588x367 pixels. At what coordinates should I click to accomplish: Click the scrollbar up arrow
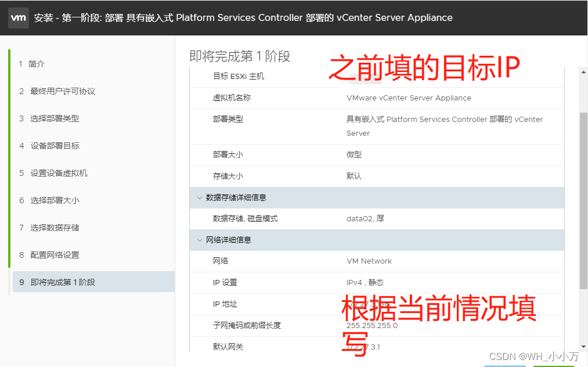[583, 72]
